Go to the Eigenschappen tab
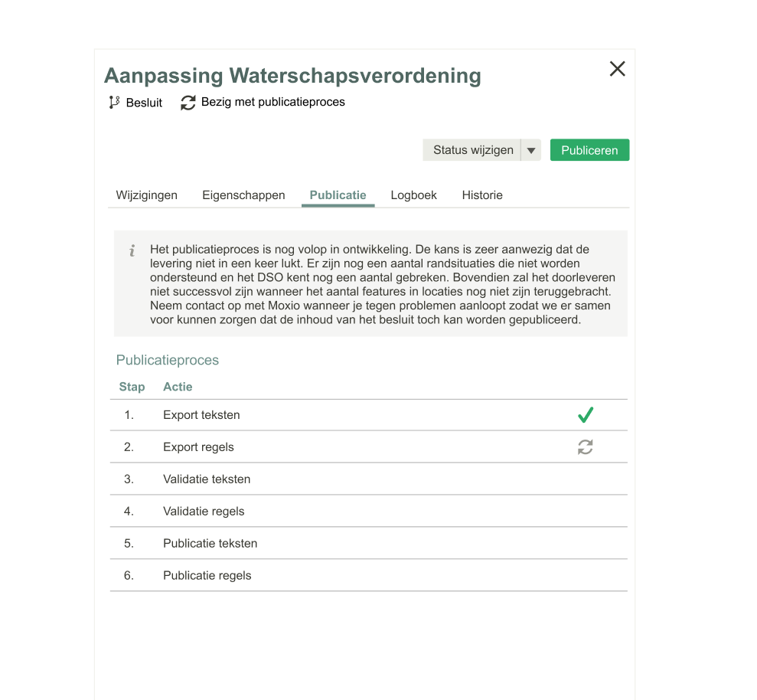The image size is (757, 700). 243,195
